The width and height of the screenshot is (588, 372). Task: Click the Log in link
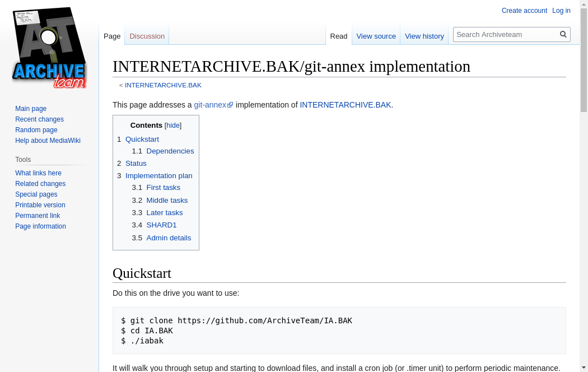click(561, 11)
